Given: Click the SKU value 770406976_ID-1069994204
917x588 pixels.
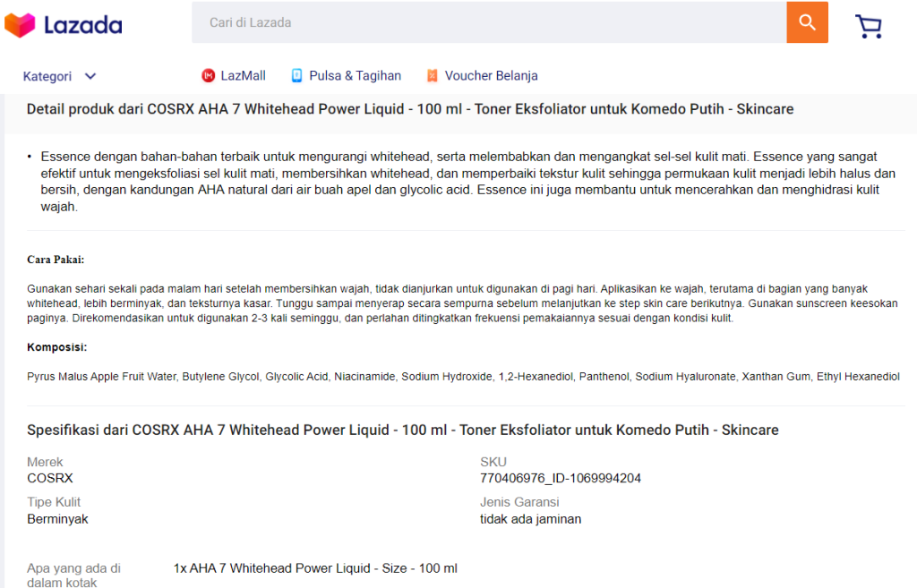Looking at the screenshot, I should point(561,478).
